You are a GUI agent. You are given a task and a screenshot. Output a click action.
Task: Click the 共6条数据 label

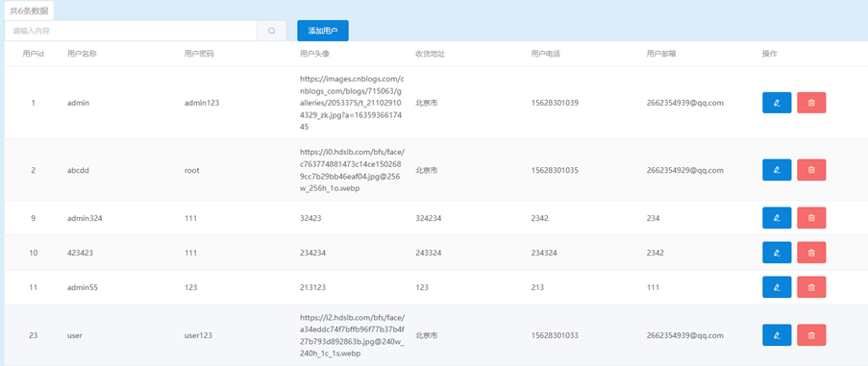click(x=29, y=11)
